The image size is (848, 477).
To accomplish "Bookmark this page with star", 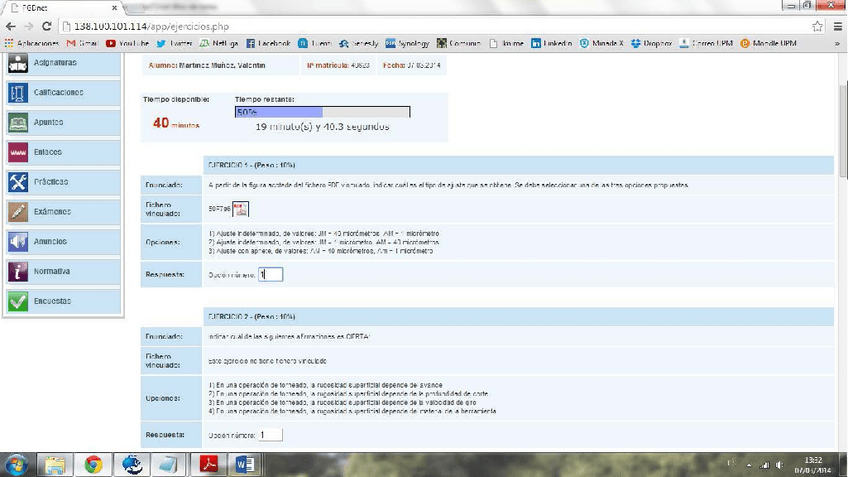I will pyautogui.click(x=817, y=26).
